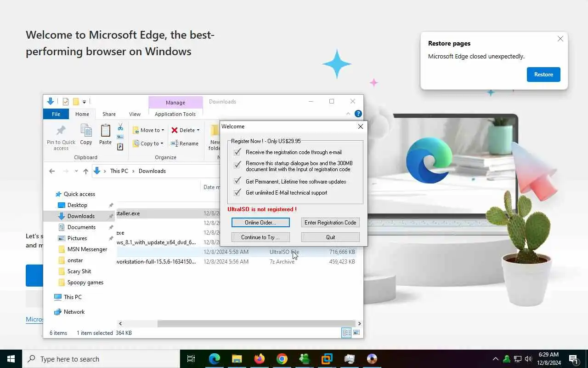
Task: Click the Cut scissors icon in ribbon
Action: (x=120, y=127)
